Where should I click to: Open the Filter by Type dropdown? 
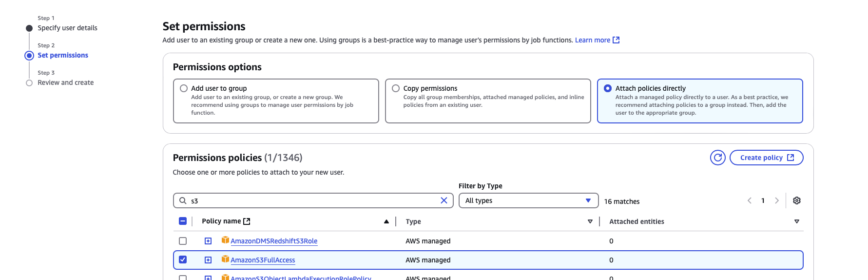(528, 200)
